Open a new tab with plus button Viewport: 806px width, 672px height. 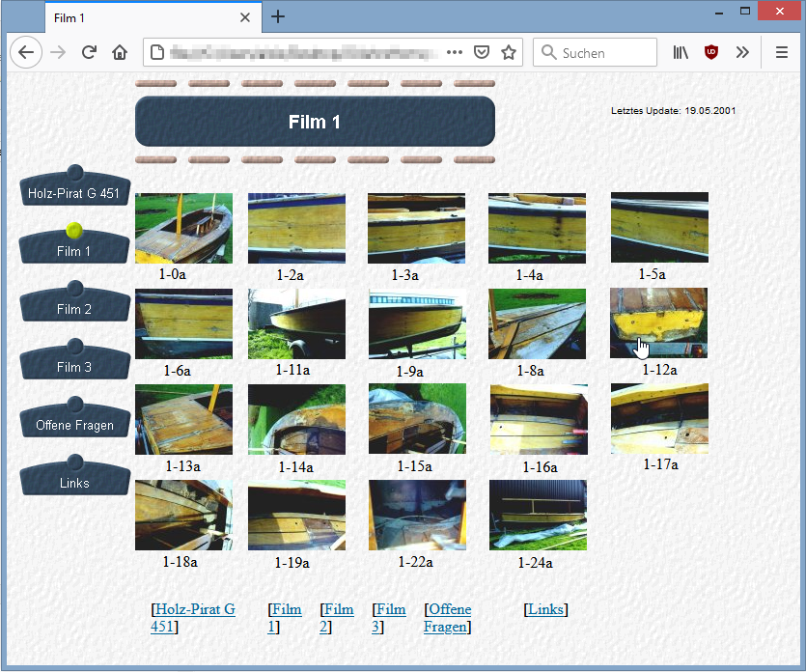point(278,16)
